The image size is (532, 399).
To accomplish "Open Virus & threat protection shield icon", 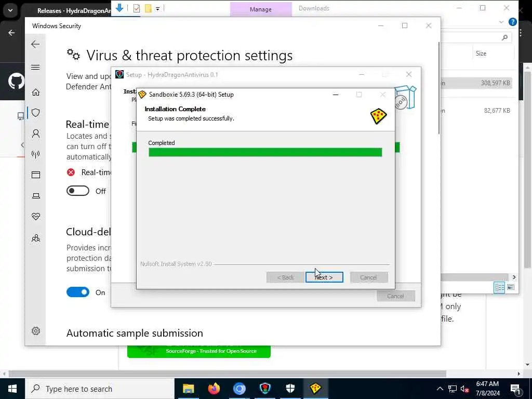I will pyautogui.click(x=36, y=113).
